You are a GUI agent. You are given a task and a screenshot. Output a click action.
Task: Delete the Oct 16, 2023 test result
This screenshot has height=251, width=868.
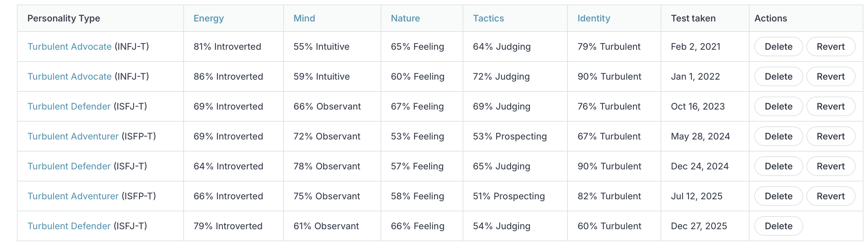pos(778,106)
